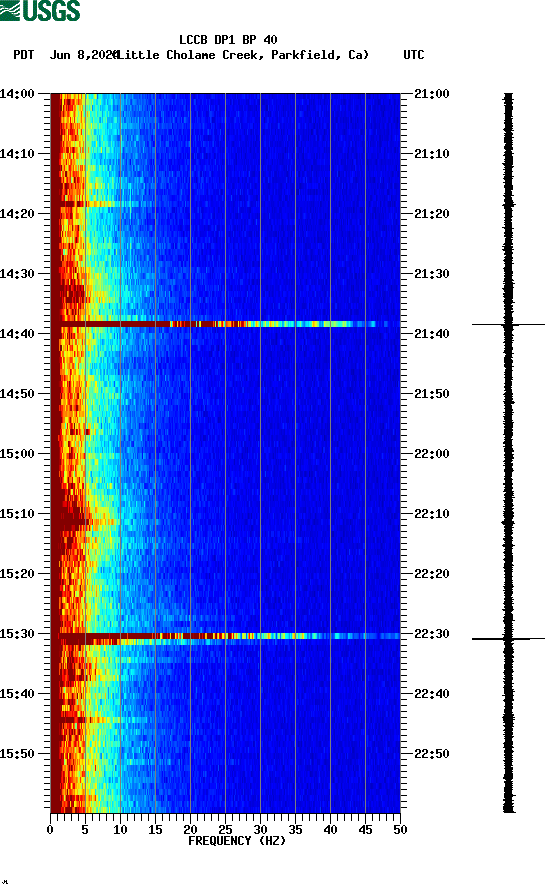Click the 35 Hz frequency tick label
This screenshot has width=552, height=893.
295,830
